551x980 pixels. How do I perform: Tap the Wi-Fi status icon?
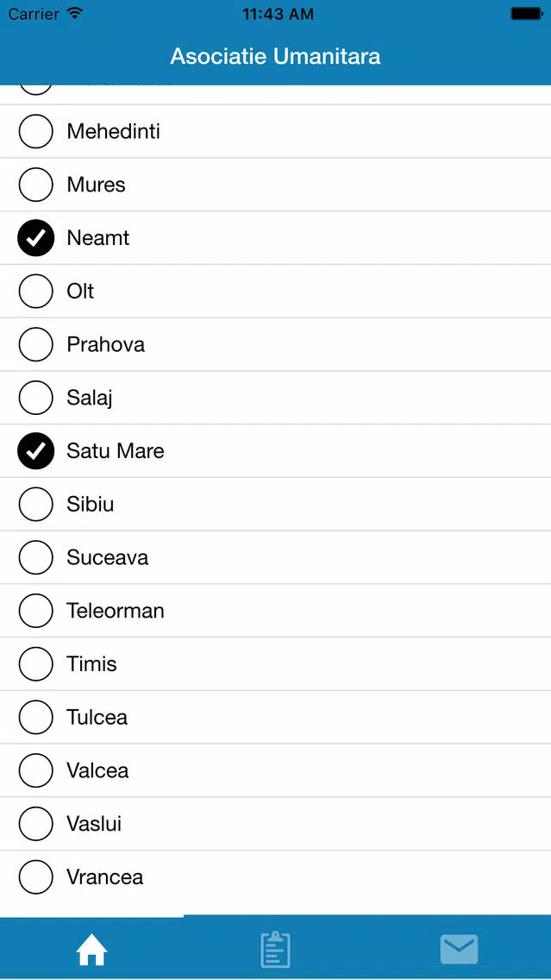pos(75,13)
